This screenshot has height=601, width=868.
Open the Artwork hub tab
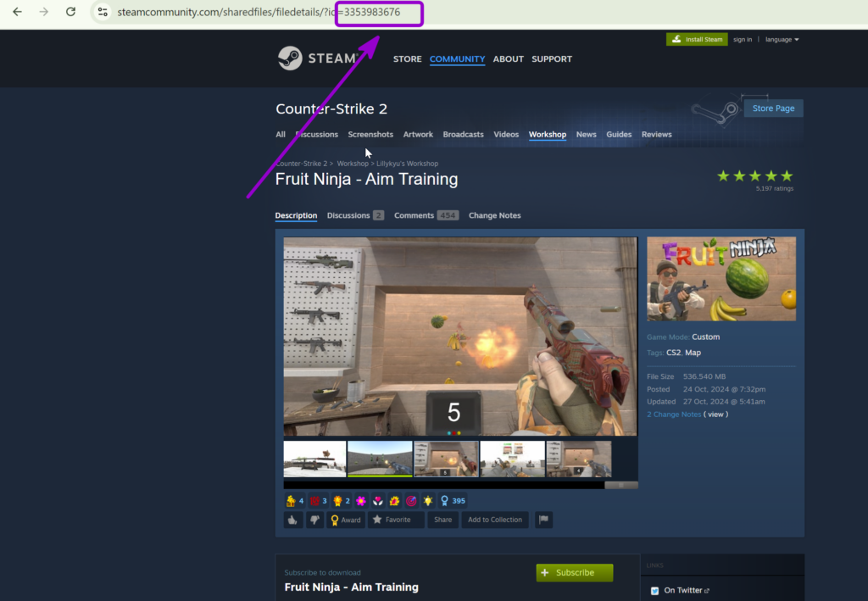pyautogui.click(x=418, y=135)
